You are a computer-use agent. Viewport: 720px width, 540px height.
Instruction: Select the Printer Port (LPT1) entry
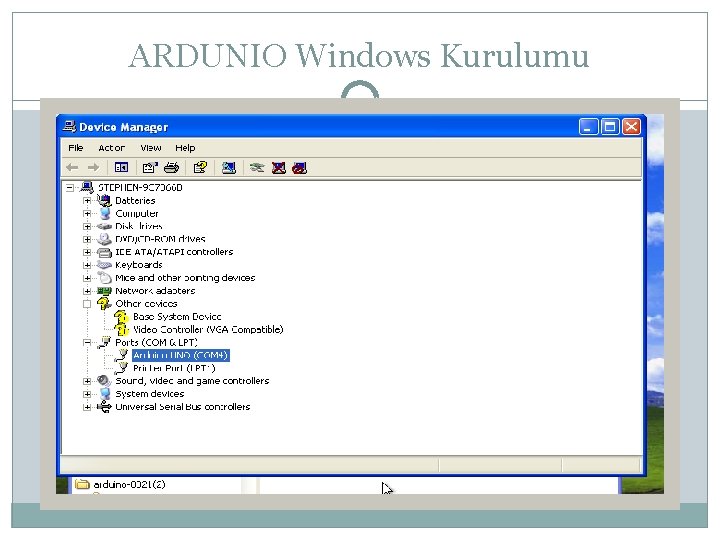point(174,368)
